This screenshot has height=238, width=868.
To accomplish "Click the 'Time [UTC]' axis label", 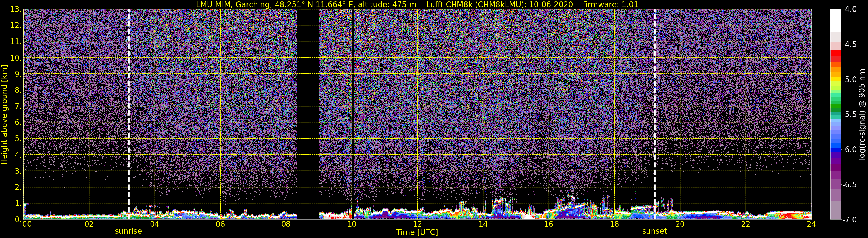I will 417,232.
